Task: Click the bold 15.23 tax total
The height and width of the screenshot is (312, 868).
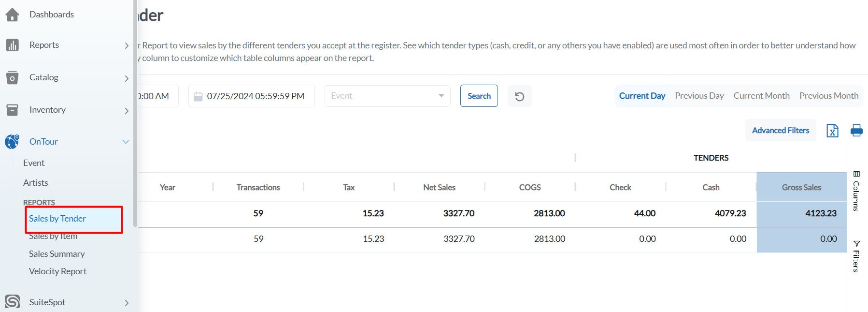Action: (x=373, y=213)
